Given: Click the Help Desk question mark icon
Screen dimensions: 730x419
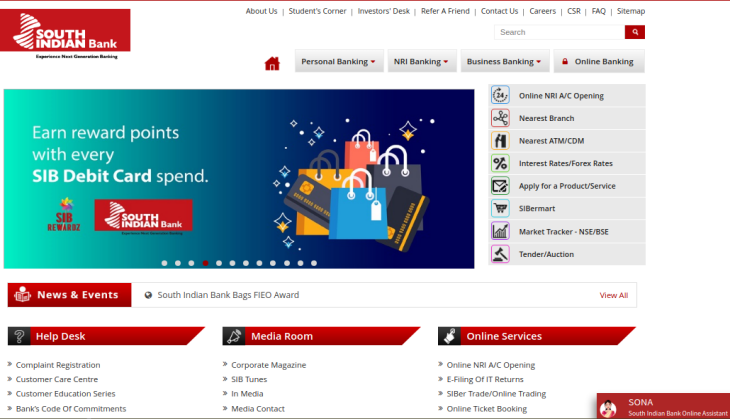Looking at the screenshot, I should tap(19, 336).
